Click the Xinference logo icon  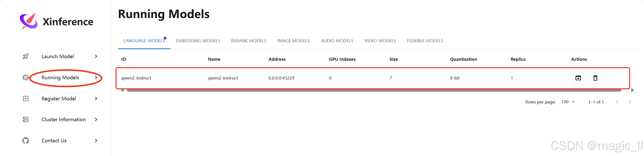(29, 22)
